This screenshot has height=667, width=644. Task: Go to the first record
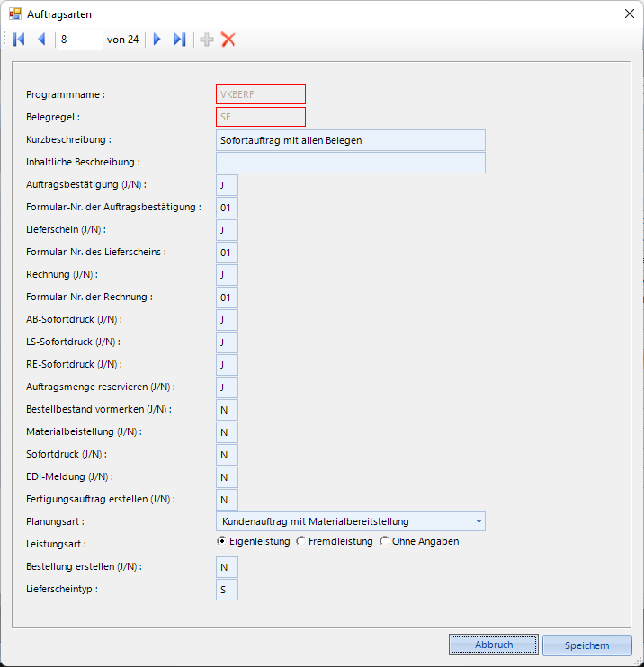[19, 40]
